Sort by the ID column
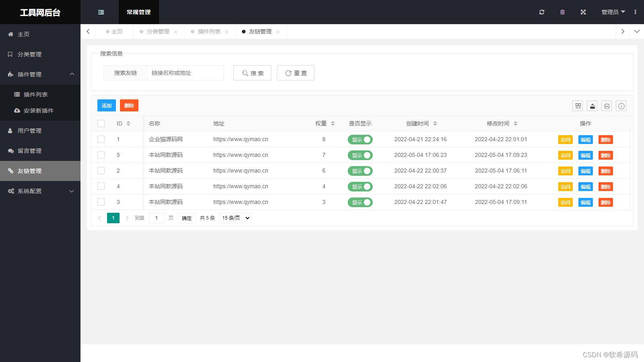 pyautogui.click(x=128, y=123)
